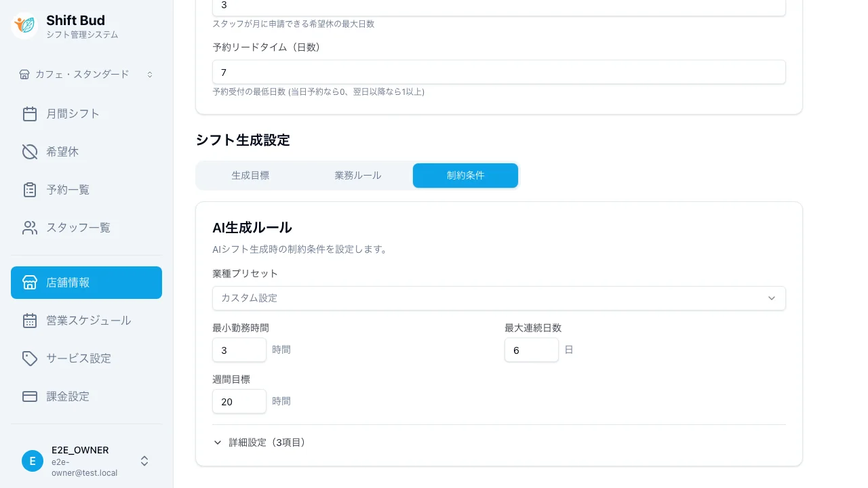
Task: Select the 店舗情報 storefront icon
Action: click(x=30, y=283)
